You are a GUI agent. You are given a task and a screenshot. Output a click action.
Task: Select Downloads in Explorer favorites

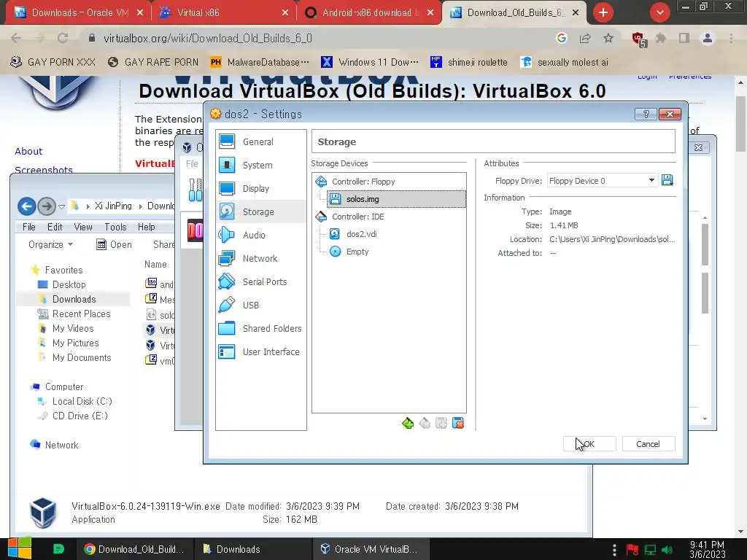(x=67, y=299)
